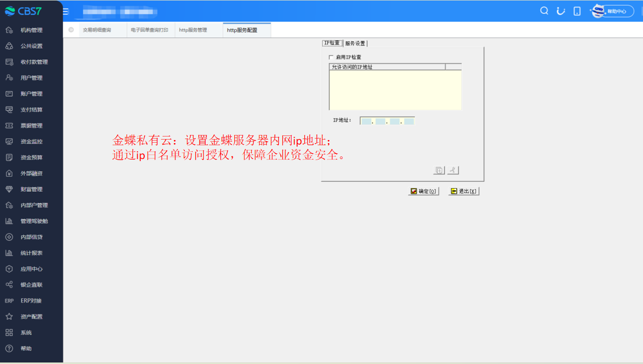This screenshot has width=643, height=364.
Task: Click the 管理驾驶舱 chart icon
Action: pos(9,221)
